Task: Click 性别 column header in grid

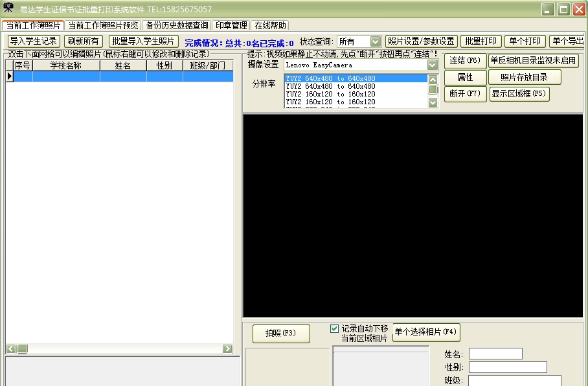Action: 164,65
